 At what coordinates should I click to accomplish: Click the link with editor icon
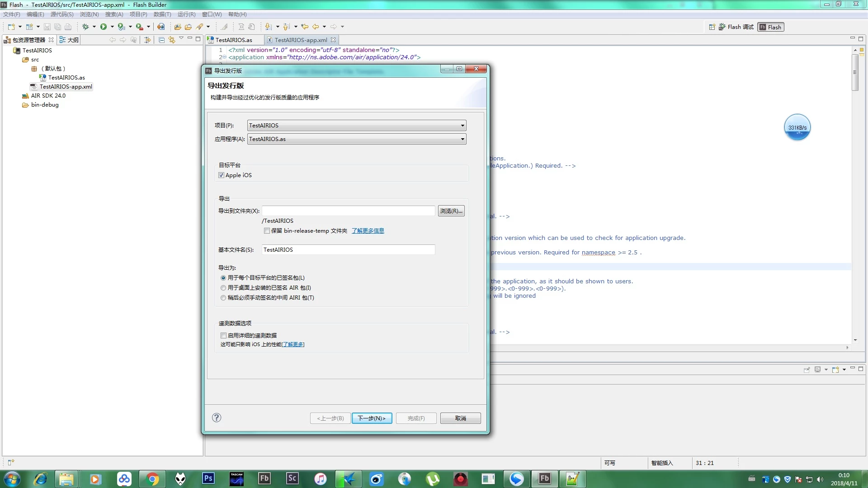click(172, 40)
